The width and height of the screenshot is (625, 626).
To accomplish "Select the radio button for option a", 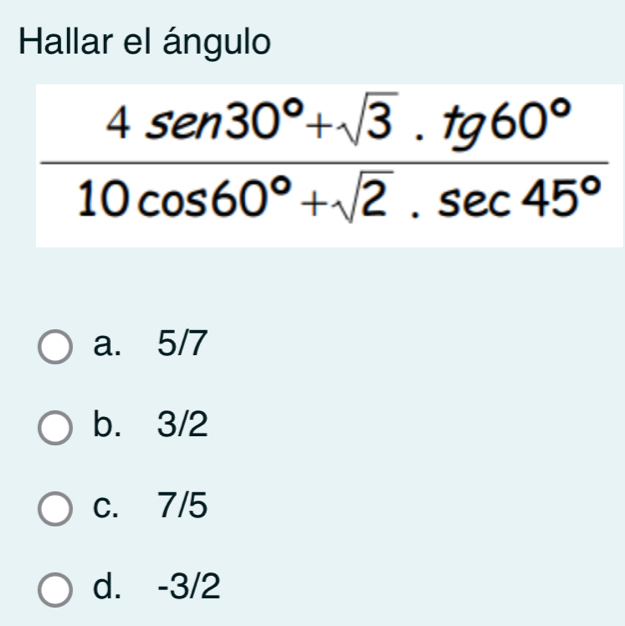I will point(56,349).
